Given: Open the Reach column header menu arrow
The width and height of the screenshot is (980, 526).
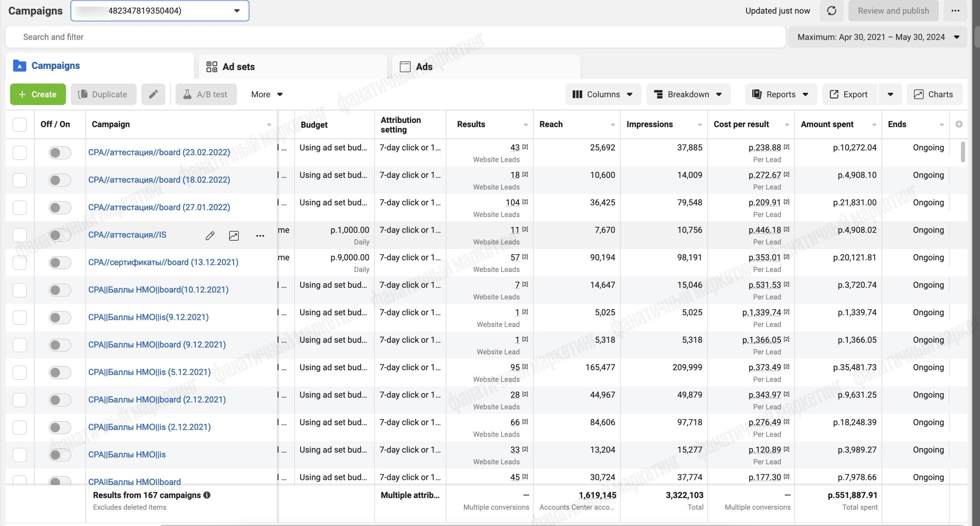Looking at the screenshot, I should (613, 125).
